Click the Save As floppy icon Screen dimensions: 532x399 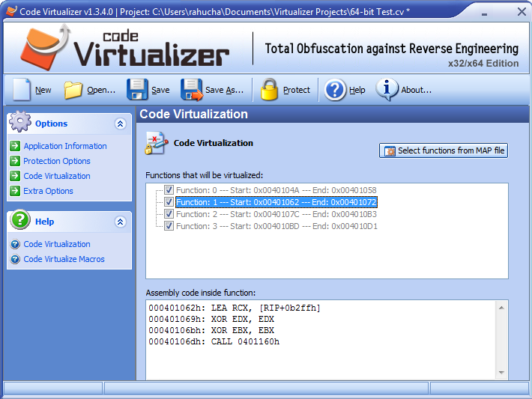(192, 90)
